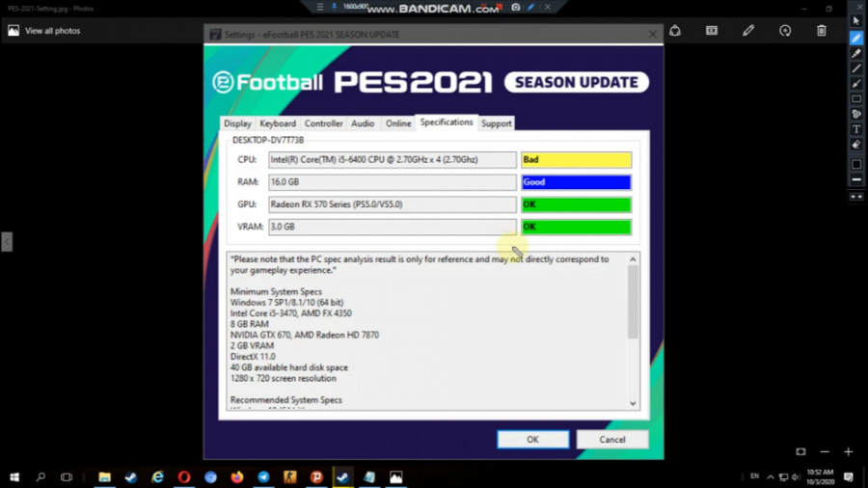This screenshot has width=868, height=488.
Task: Click fit to window icon in Photos
Action: [800, 452]
